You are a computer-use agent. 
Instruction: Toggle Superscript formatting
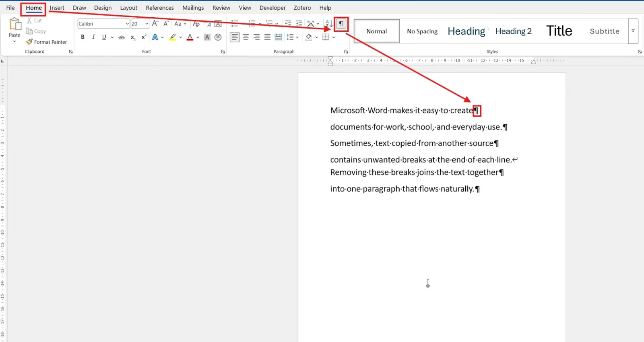point(144,37)
